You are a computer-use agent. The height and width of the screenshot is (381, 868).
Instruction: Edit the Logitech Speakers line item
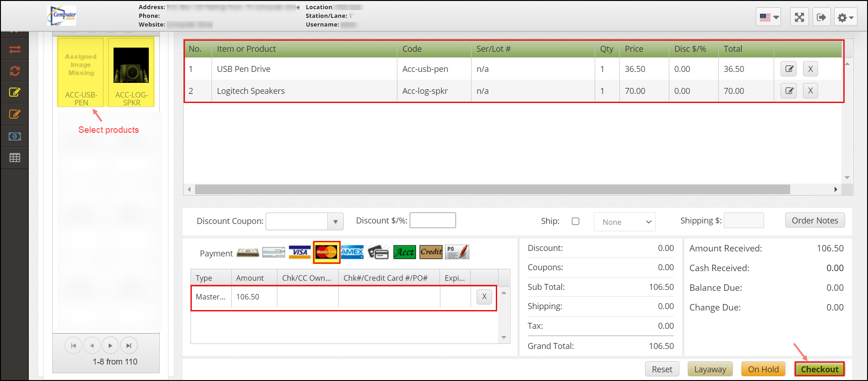pyautogui.click(x=788, y=91)
